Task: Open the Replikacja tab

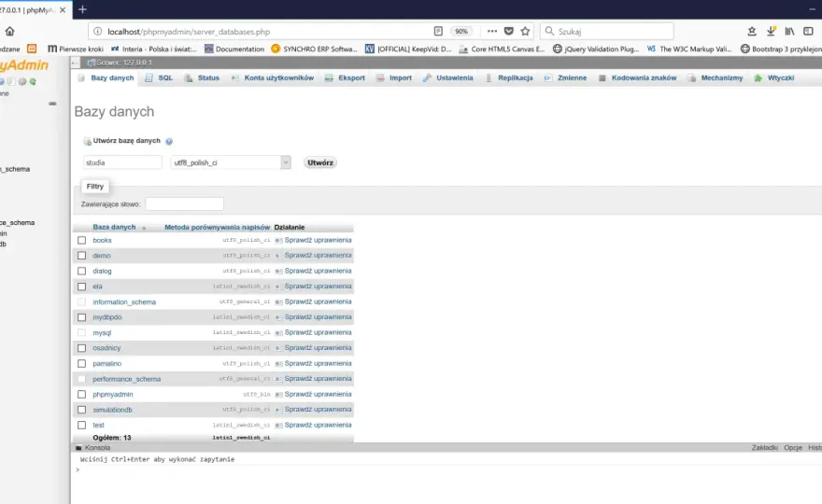Action: click(x=509, y=78)
